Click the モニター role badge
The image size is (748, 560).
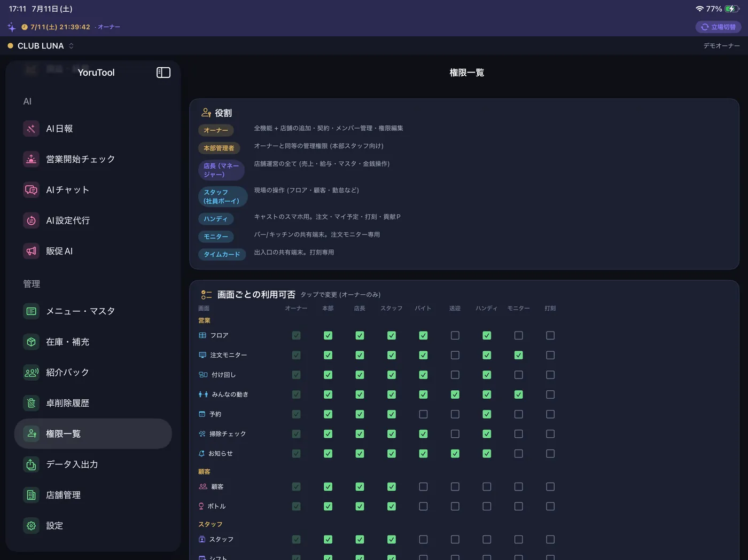coord(216,236)
